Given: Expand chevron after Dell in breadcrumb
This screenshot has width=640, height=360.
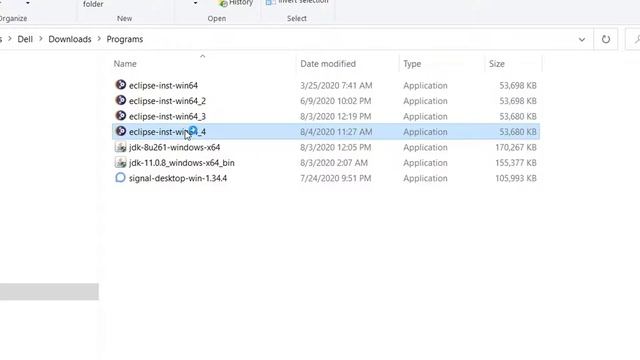Looking at the screenshot, I should [41, 39].
